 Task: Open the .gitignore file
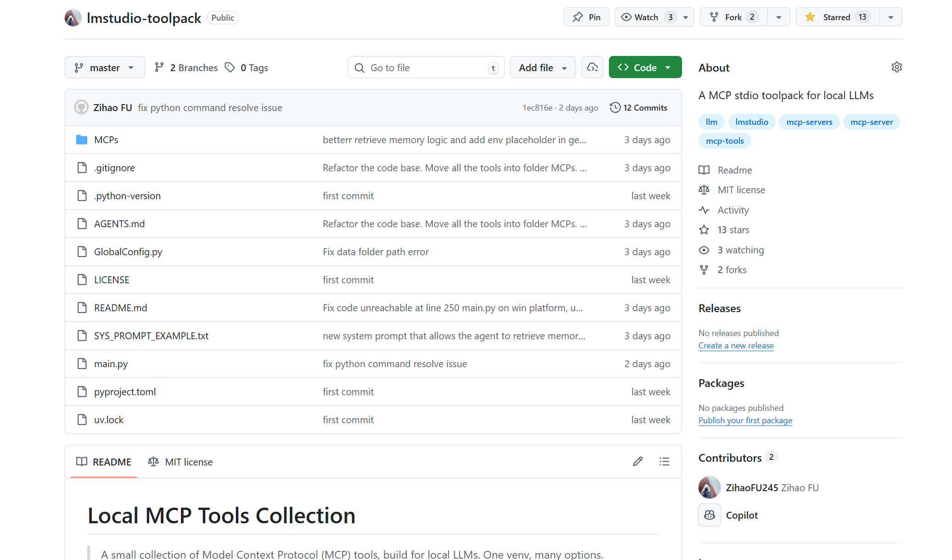click(114, 168)
